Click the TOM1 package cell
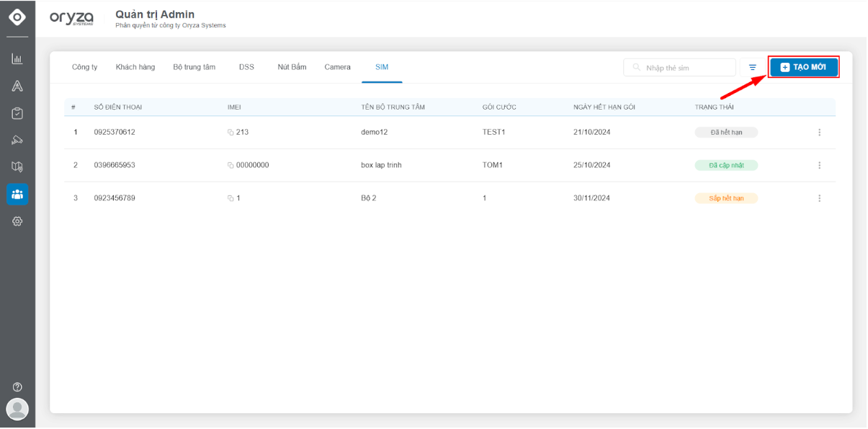The image size is (868, 429). (493, 165)
